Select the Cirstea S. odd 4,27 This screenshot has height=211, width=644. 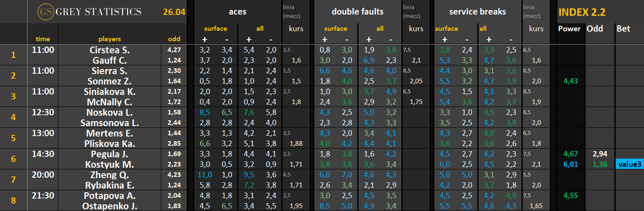coord(174,50)
